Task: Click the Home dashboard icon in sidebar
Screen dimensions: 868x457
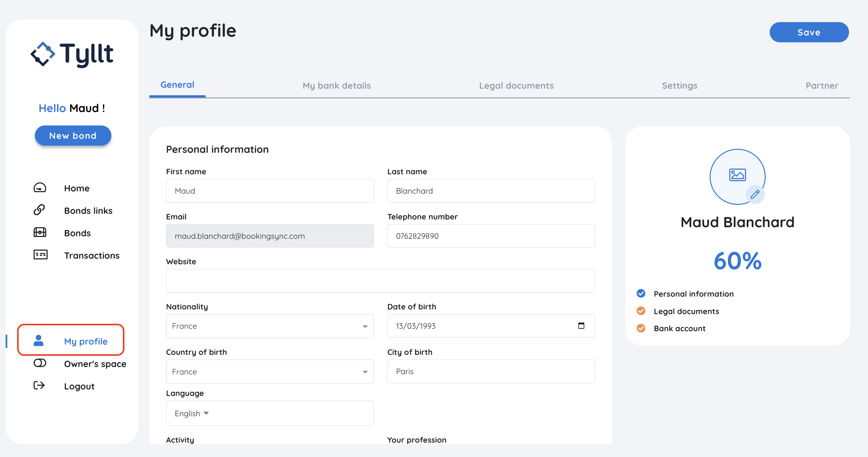Action: (x=40, y=188)
